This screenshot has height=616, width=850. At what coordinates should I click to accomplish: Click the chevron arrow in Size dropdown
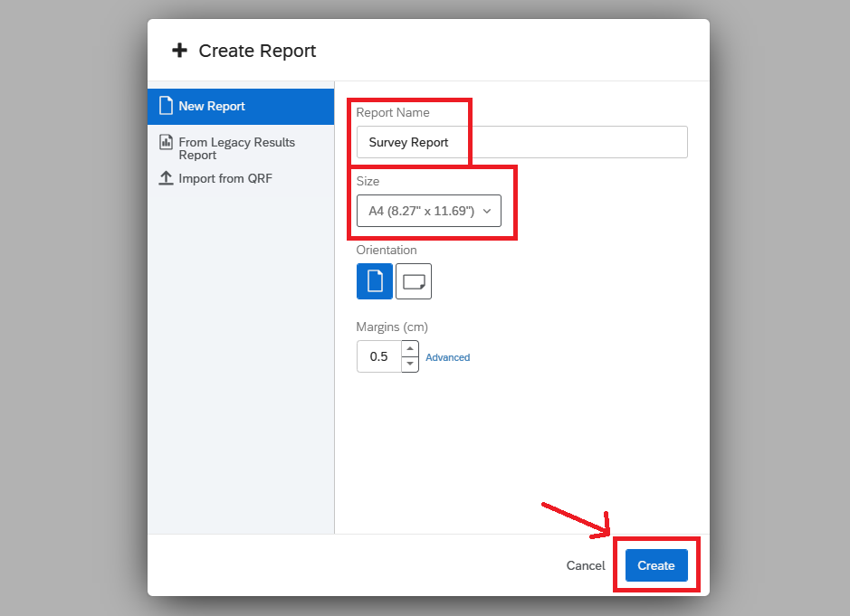coord(487,211)
